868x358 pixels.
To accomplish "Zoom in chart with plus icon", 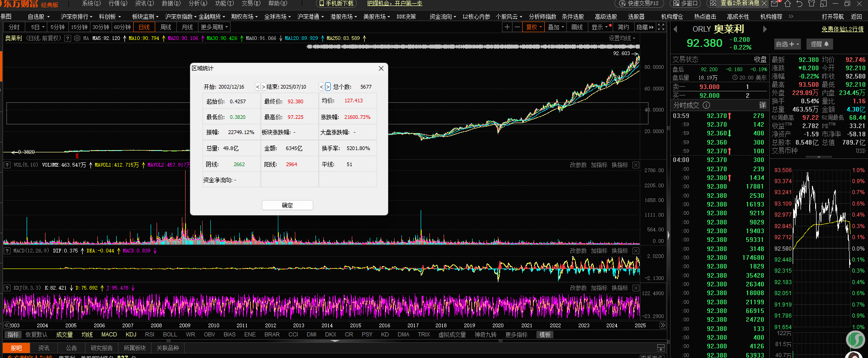I will (507, 27).
